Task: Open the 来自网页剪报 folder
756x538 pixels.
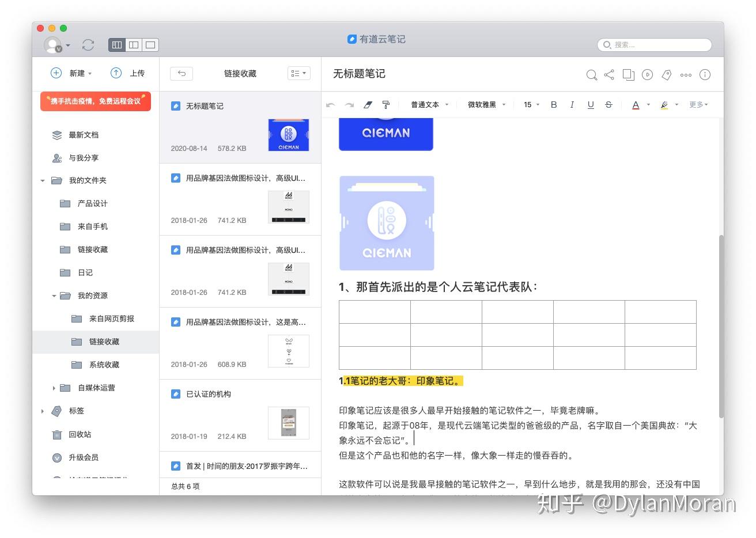Action: click(111, 319)
